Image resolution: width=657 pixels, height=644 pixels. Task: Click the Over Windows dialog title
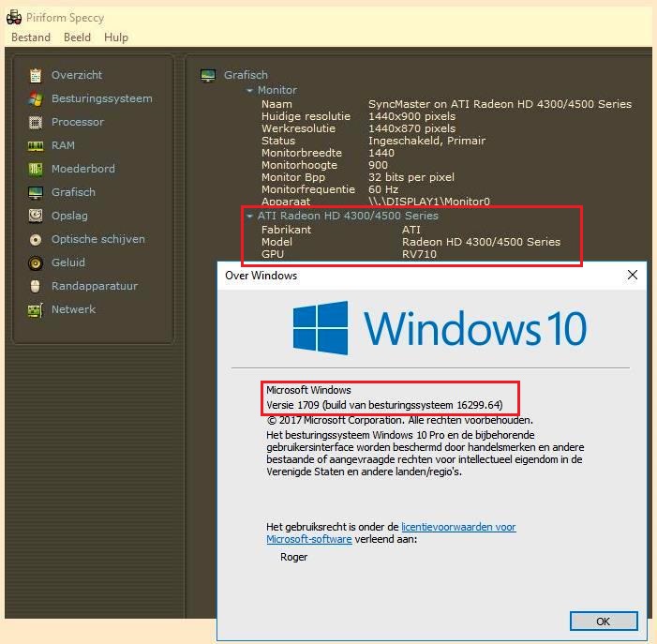(261, 276)
